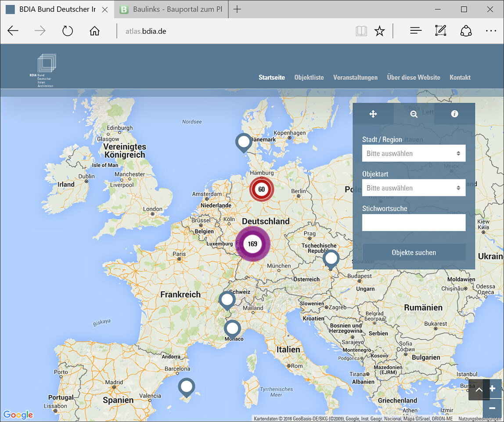This screenshot has height=422, width=504.
Task: Click the Dublin city label
Action: click(x=86, y=176)
